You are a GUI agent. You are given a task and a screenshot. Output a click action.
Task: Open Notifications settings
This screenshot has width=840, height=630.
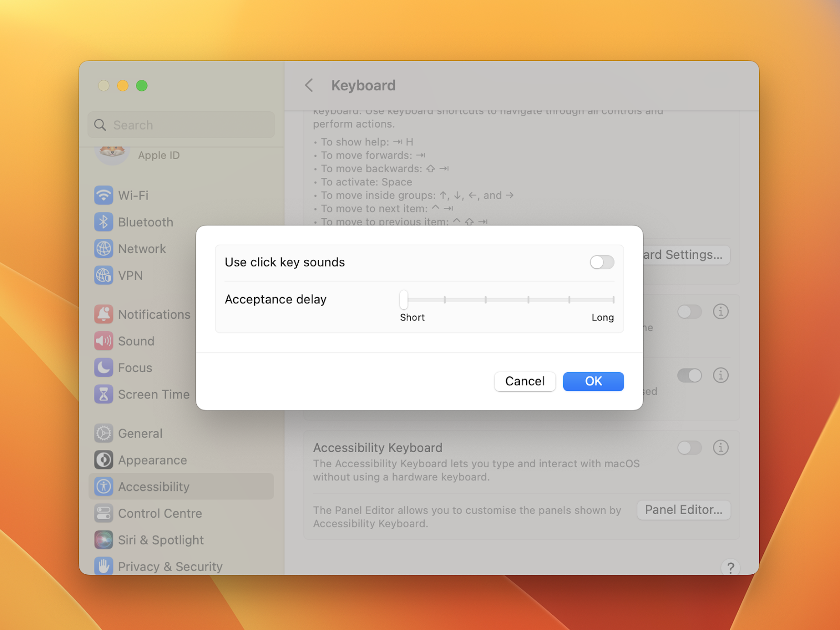[154, 314]
